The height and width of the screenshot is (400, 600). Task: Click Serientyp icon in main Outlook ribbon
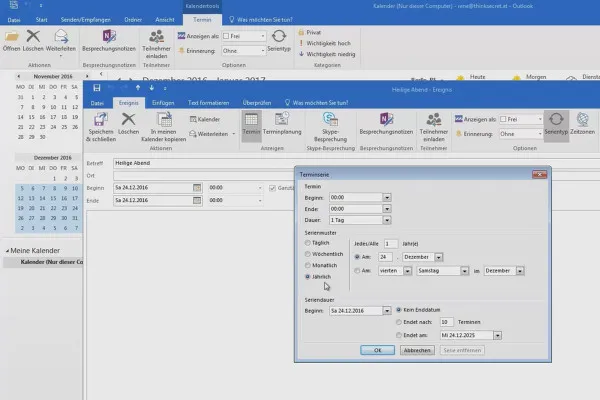pyautogui.click(x=279, y=36)
